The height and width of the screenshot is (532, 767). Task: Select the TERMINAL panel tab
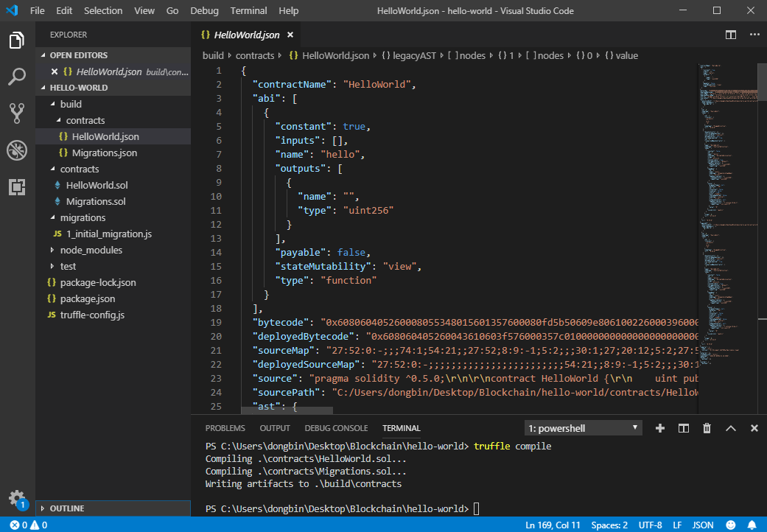402,428
